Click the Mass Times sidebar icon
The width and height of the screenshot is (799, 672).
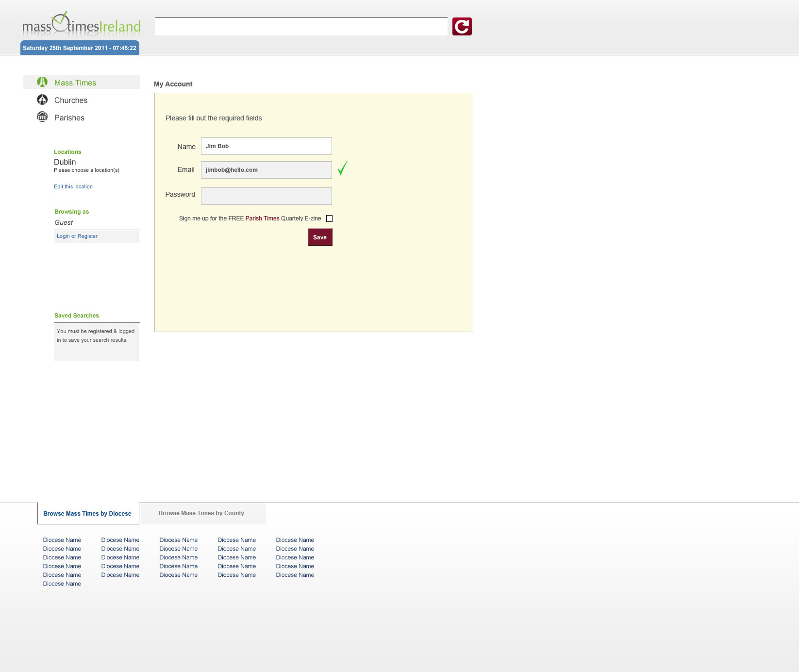[42, 82]
